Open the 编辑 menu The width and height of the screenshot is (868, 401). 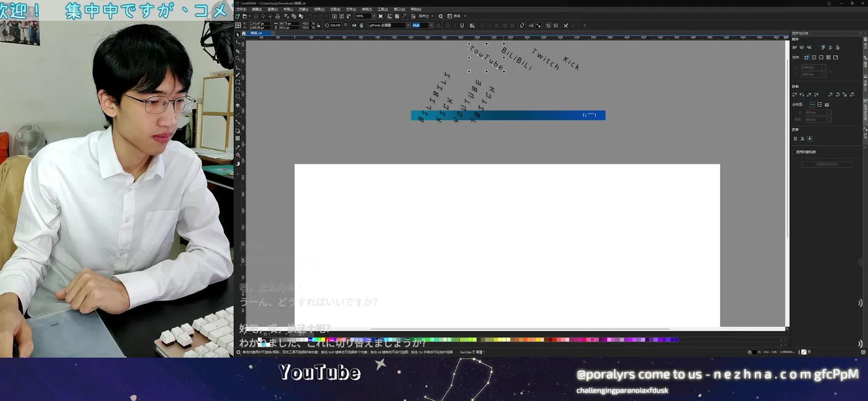[257, 9]
